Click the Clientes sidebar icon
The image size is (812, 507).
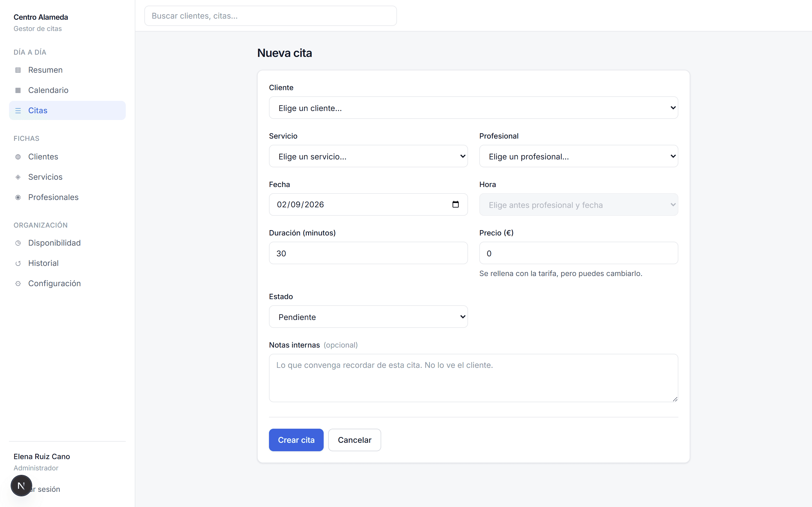click(x=18, y=157)
